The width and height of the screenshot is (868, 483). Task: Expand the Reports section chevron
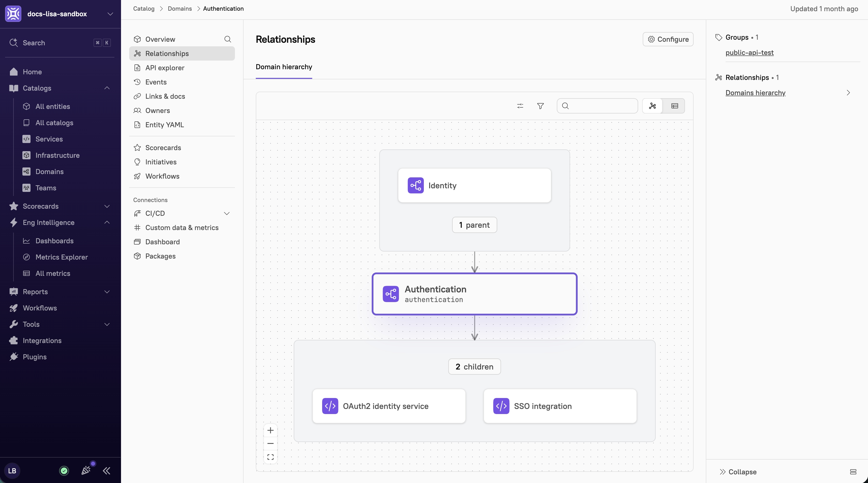(107, 292)
